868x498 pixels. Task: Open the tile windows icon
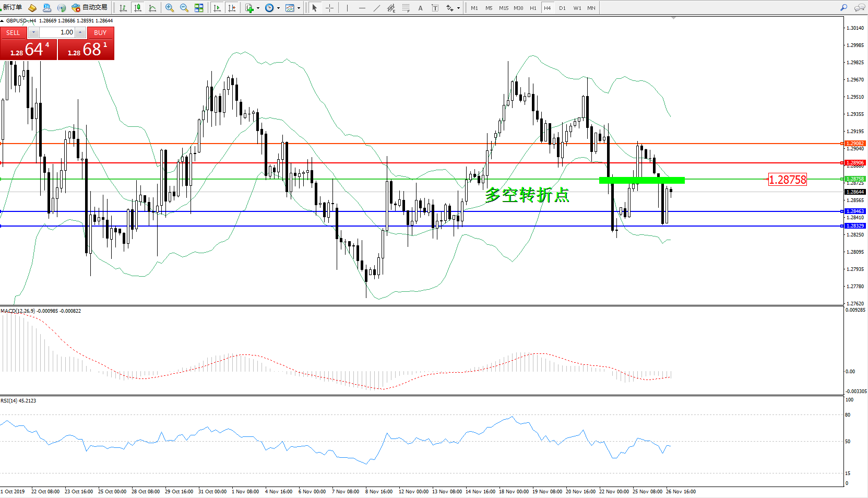pyautogui.click(x=199, y=8)
